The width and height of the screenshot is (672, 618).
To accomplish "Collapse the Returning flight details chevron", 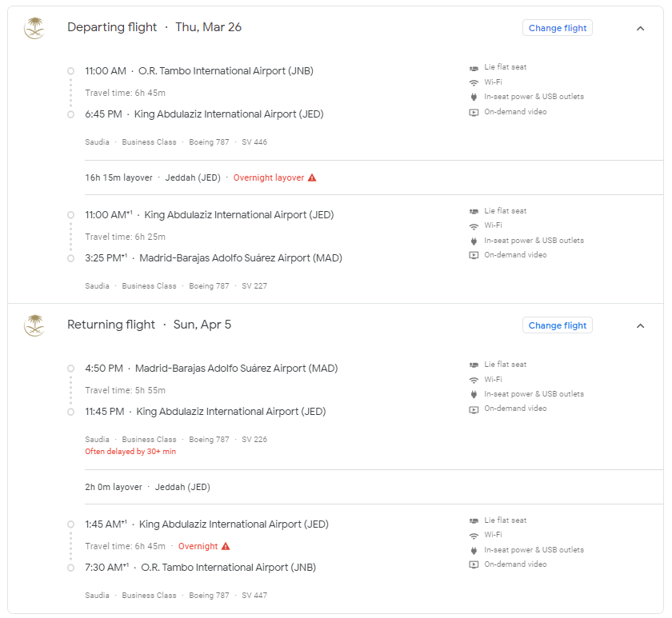I will 640,326.
